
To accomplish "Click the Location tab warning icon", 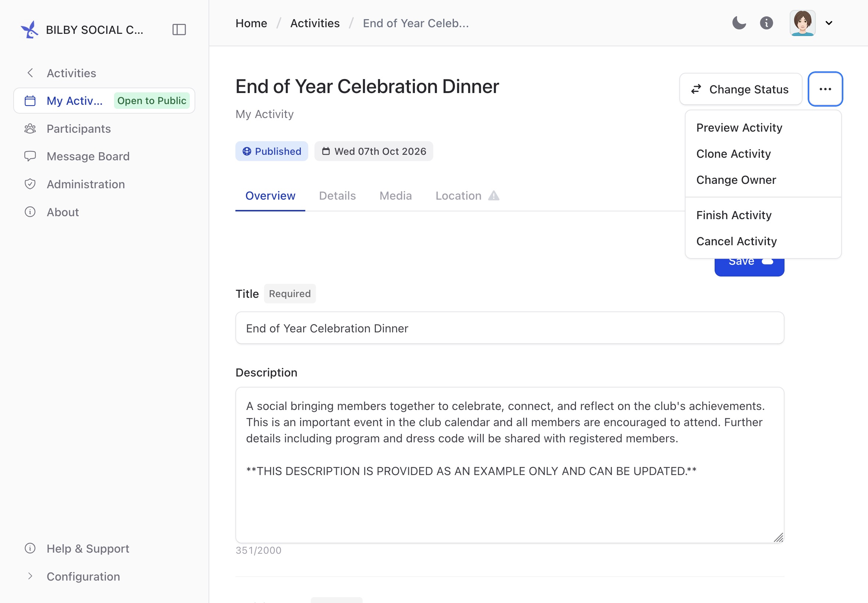I will [x=494, y=196].
